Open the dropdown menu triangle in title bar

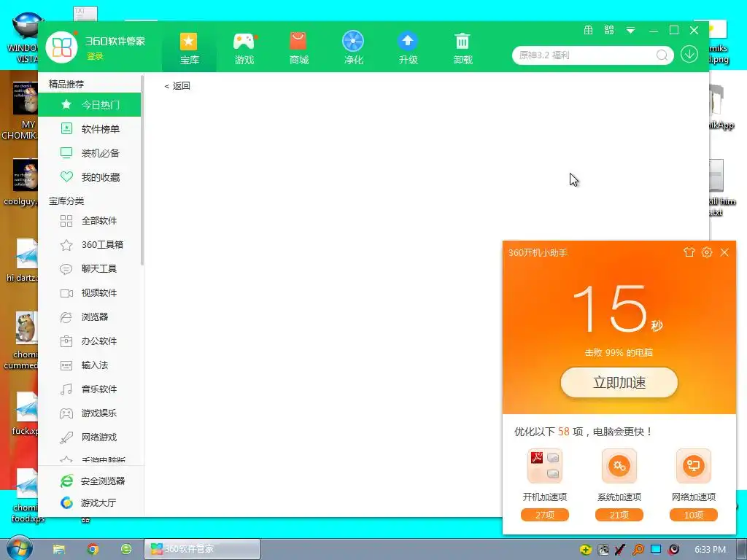630,31
